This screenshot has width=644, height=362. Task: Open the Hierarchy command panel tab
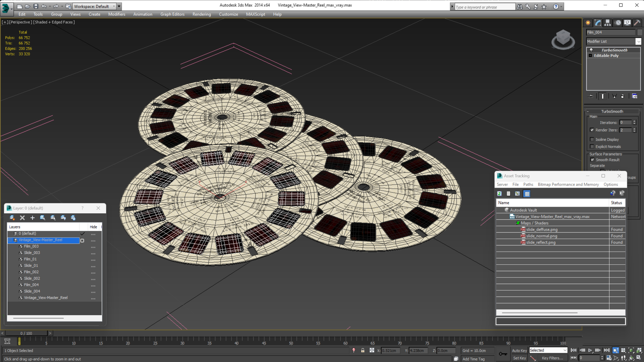point(607,23)
